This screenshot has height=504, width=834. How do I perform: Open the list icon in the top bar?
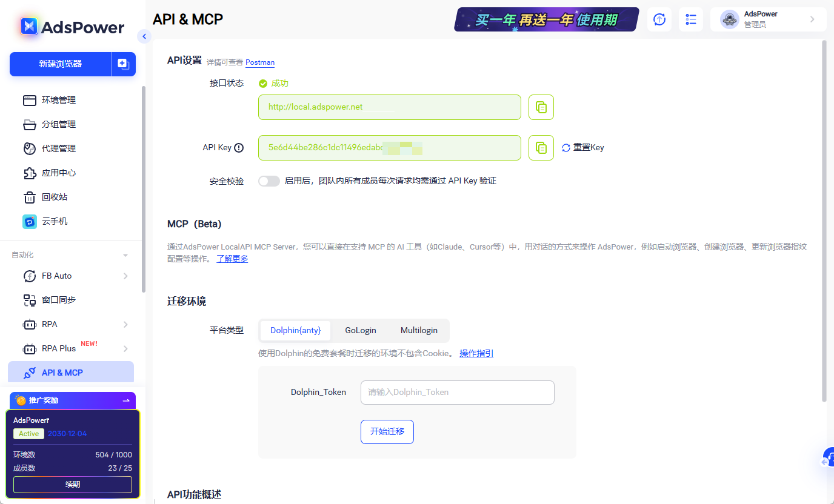690,19
